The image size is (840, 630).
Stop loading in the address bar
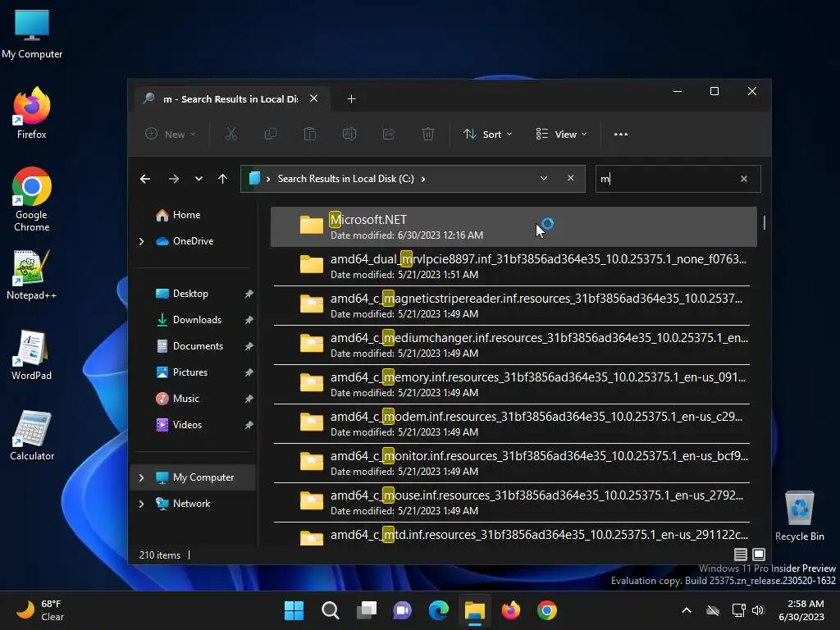571,178
